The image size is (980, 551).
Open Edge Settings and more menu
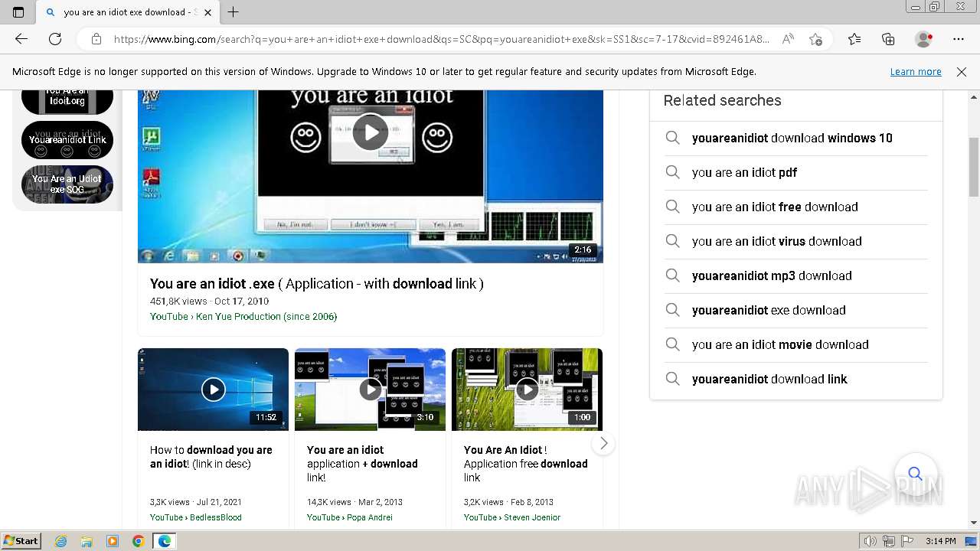tap(959, 39)
